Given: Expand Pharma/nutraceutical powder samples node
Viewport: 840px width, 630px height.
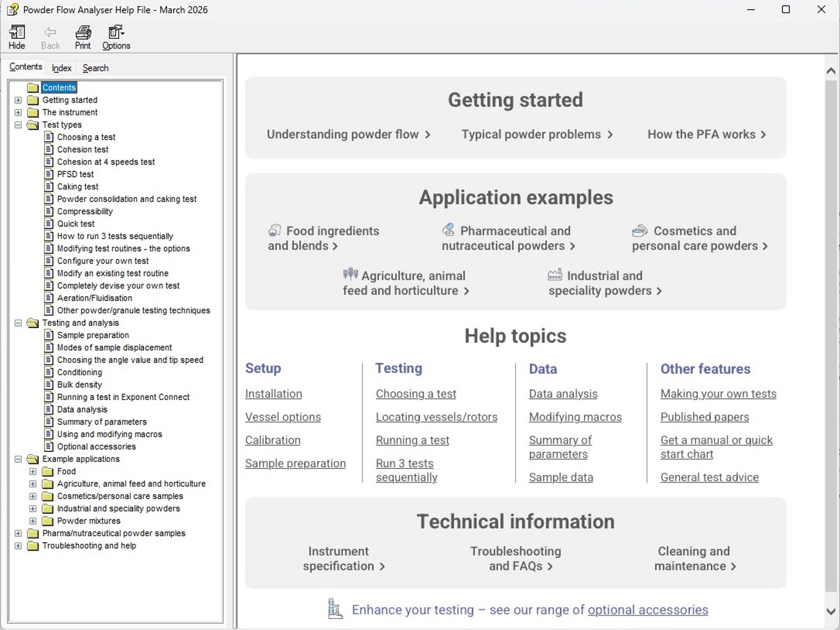Looking at the screenshot, I should coord(18,533).
